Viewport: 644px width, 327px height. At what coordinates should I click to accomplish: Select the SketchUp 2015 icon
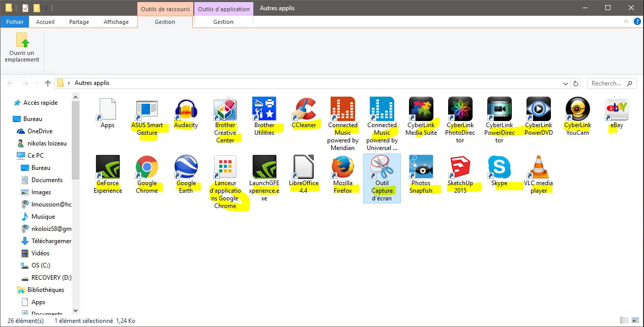460,167
